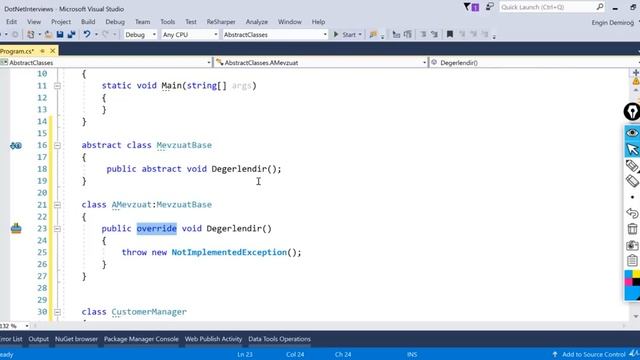Click Add to Source Control in status bar
This screenshot has width=640, height=360.
click(589, 354)
